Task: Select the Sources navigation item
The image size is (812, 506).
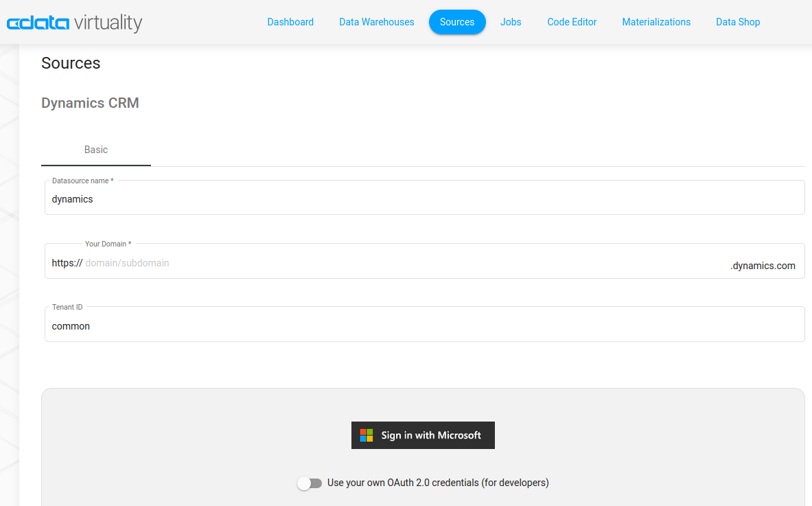Action: (457, 22)
